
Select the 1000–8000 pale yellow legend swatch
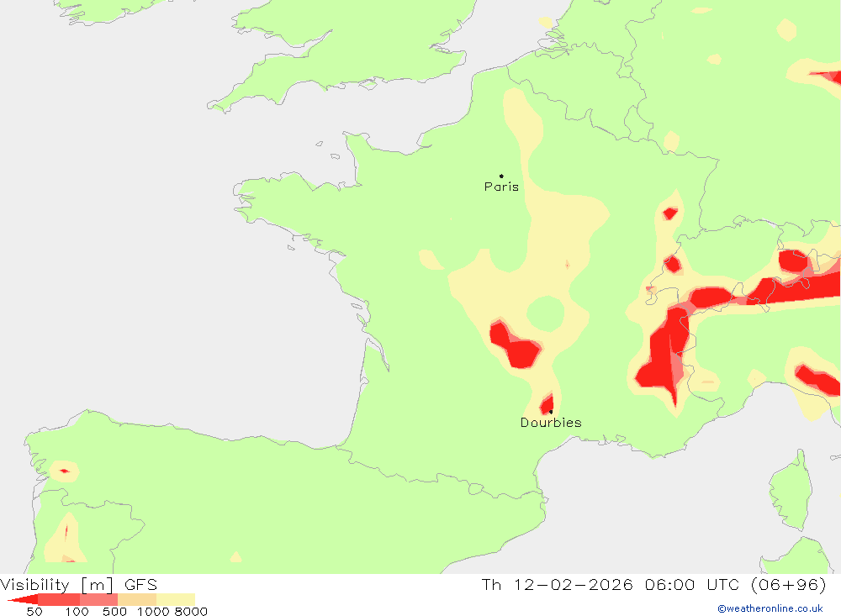(x=176, y=599)
